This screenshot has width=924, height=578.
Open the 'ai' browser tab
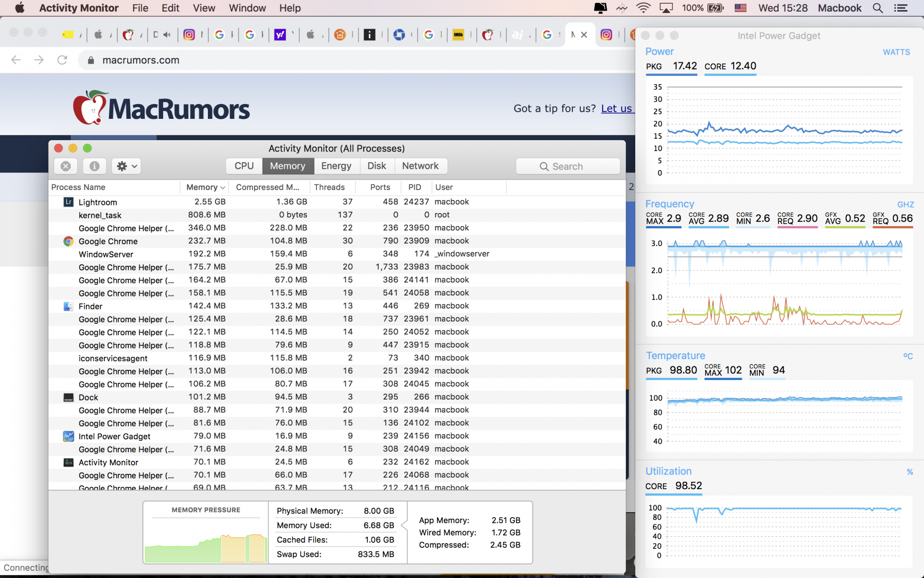(518, 35)
